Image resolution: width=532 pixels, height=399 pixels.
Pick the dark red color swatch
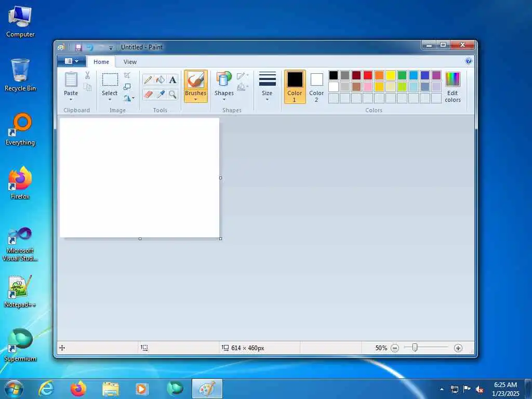click(x=356, y=75)
